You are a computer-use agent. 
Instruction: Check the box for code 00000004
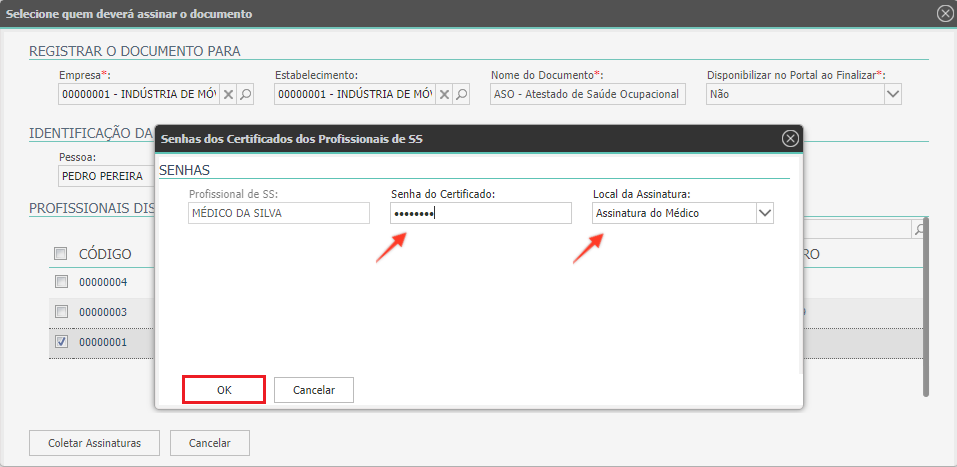(61, 281)
